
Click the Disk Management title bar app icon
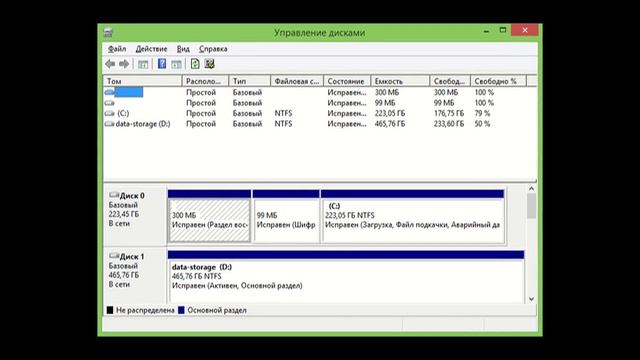pos(108,32)
